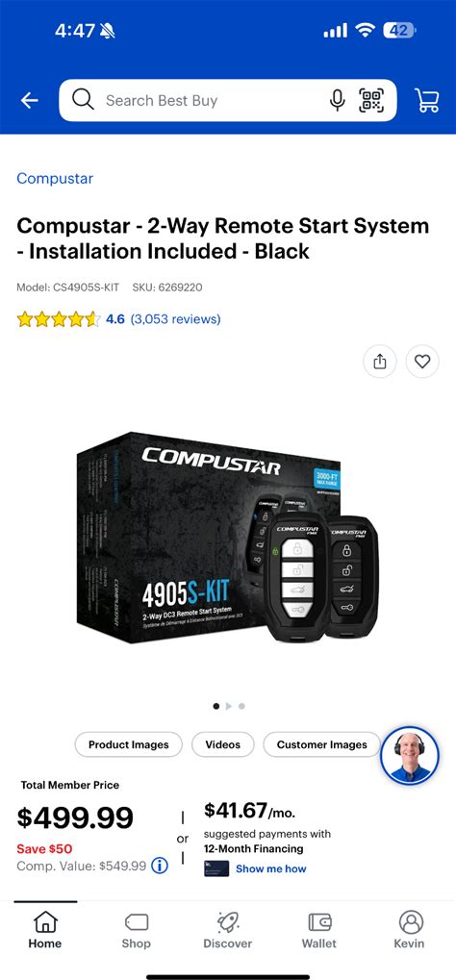Viewport: 456px width, 980px height.
Task: Tap the share icon
Action: pos(380,362)
